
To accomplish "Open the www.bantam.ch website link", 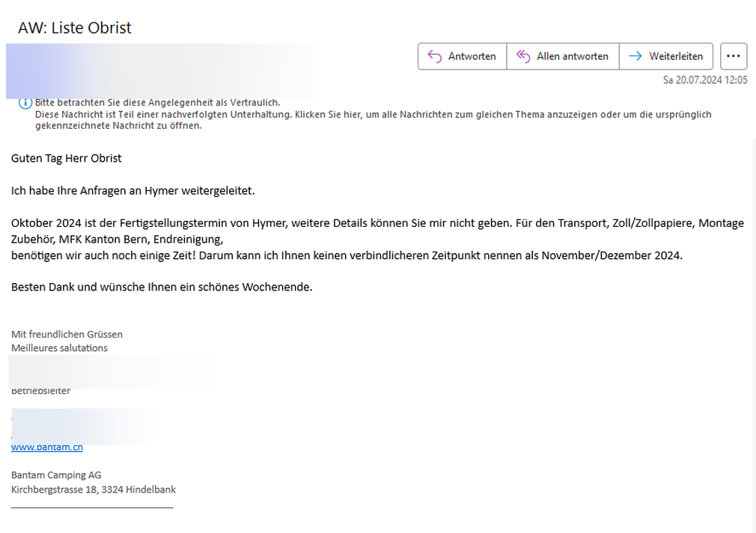I will pyautogui.click(x=46, y=447).
